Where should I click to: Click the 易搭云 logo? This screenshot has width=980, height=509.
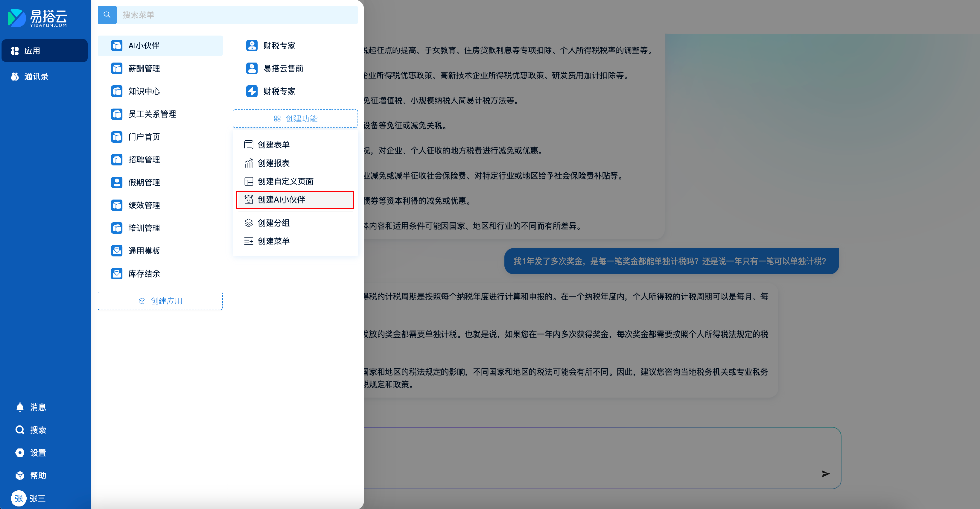point(37,18)
